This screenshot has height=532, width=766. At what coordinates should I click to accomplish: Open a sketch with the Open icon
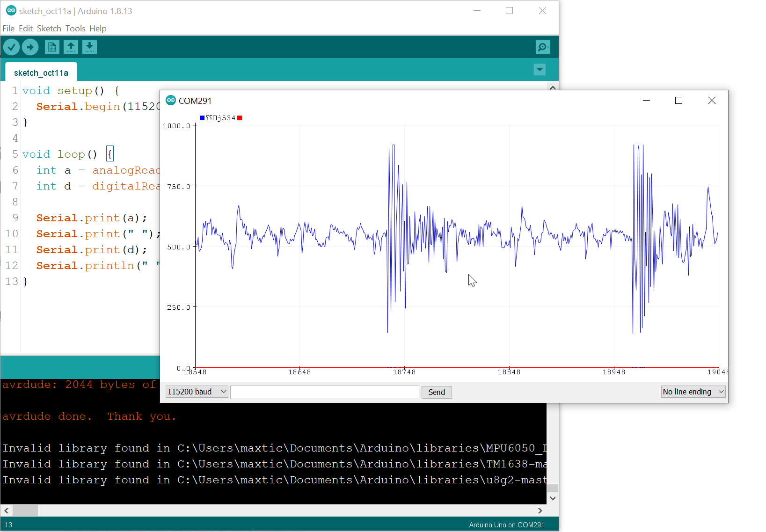(71, 47)
